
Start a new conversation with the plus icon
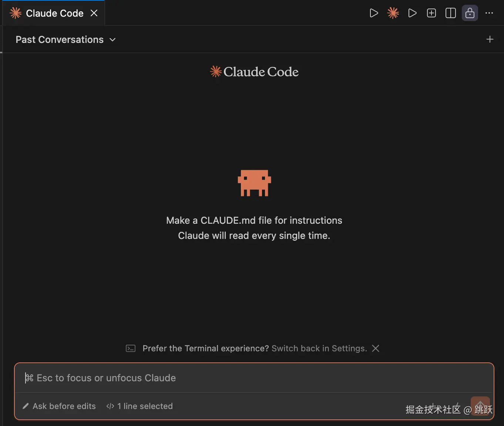point(490,39)
